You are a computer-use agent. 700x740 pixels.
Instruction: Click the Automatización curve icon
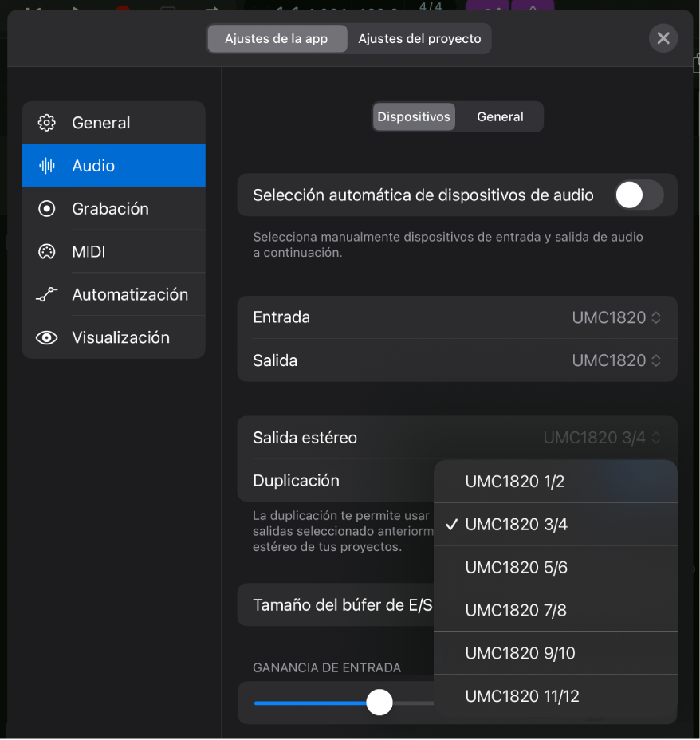click(x=47, y=295)
